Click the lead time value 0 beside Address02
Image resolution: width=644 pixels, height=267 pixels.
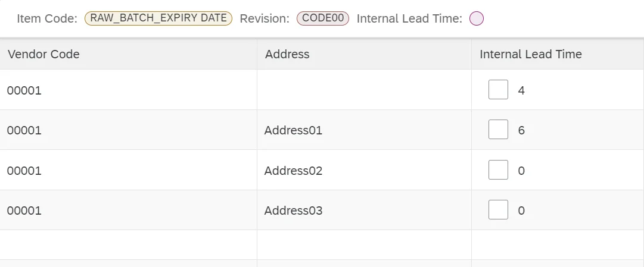(x=521, y=171)
